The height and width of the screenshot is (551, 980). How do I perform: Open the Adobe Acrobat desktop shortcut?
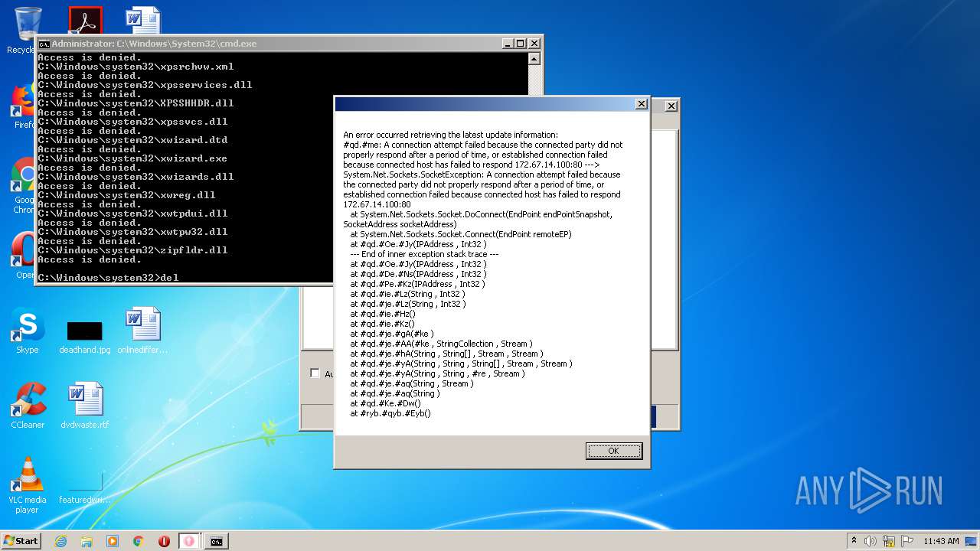[x=85, y=21]
